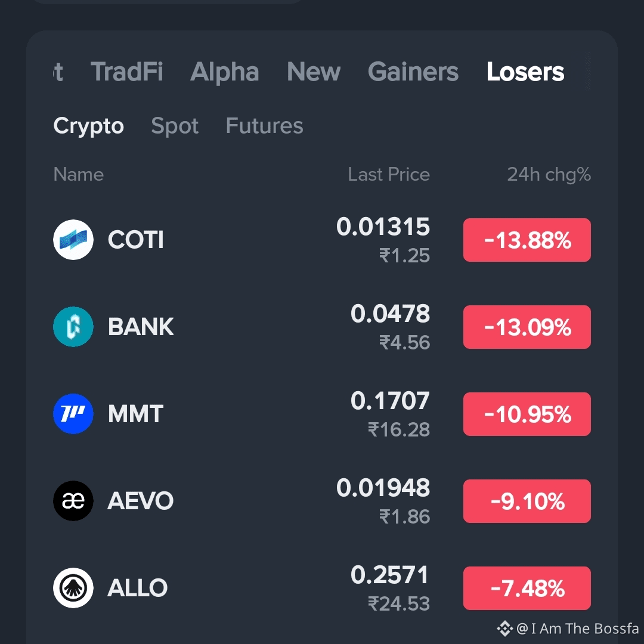
Task: Open the Alpha market tab
Action: click(225, 72)
